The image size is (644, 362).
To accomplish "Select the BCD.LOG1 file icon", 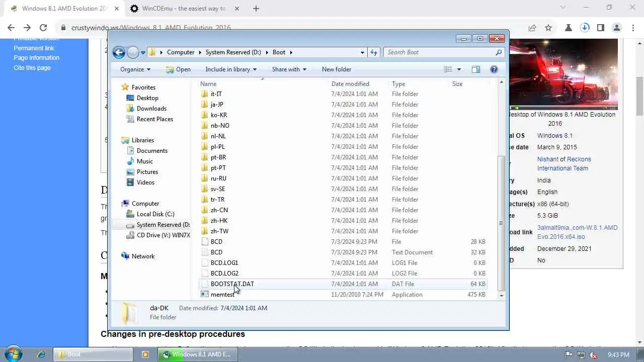I will click(x=204, y=263).
